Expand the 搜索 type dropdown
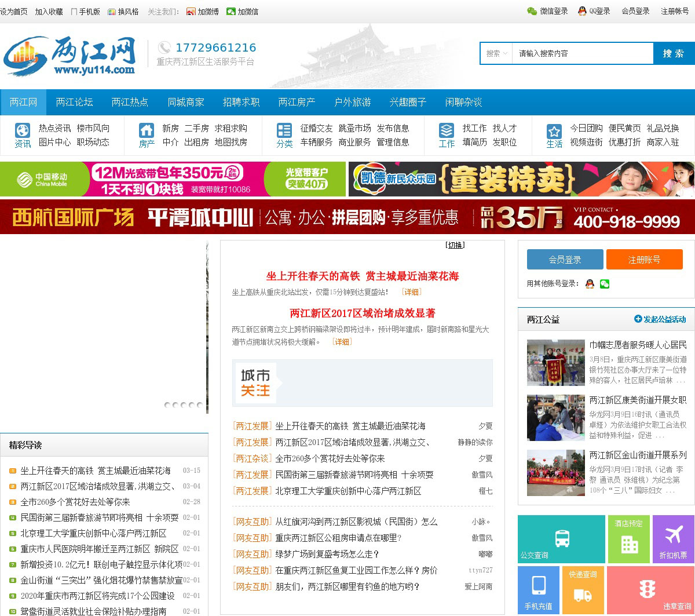The image size is (695, 616). (497, 53)
